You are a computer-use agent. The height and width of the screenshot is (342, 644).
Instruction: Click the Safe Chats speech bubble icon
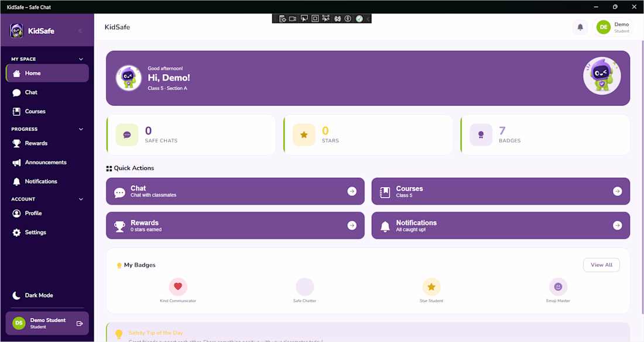[x=127, y=134]
